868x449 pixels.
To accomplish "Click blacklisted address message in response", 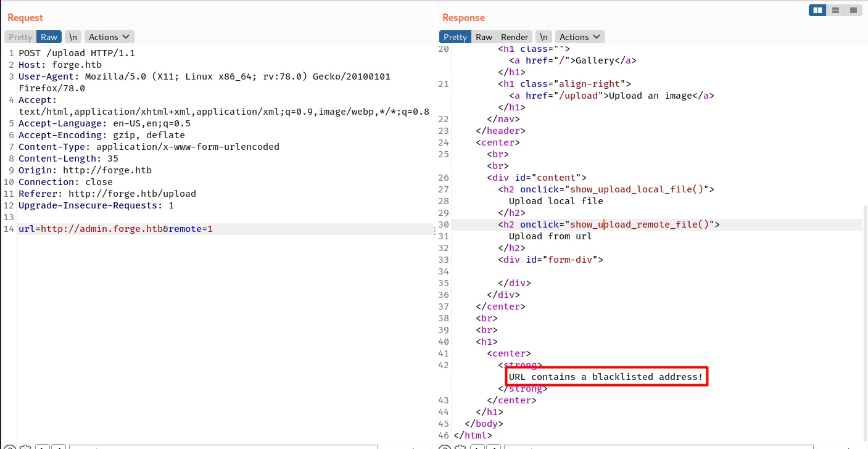I will [606, 376].
